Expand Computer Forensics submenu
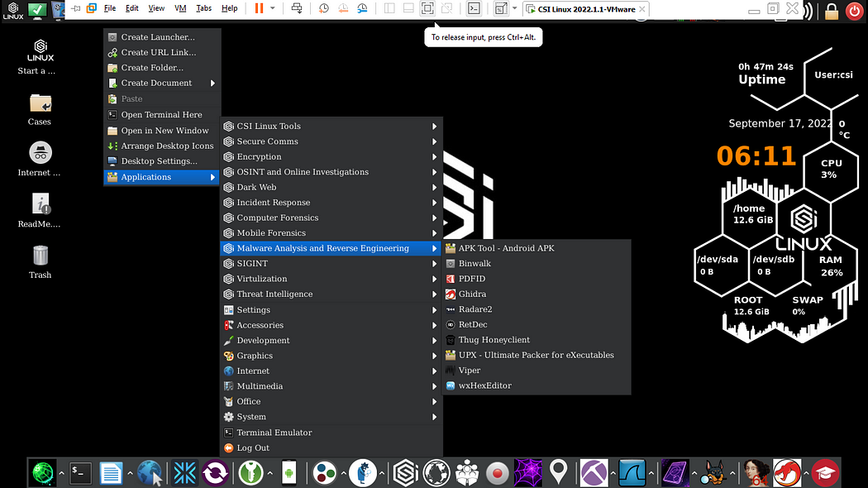The height and width of the screenshot is (488, 868). [x=331, y=218]
